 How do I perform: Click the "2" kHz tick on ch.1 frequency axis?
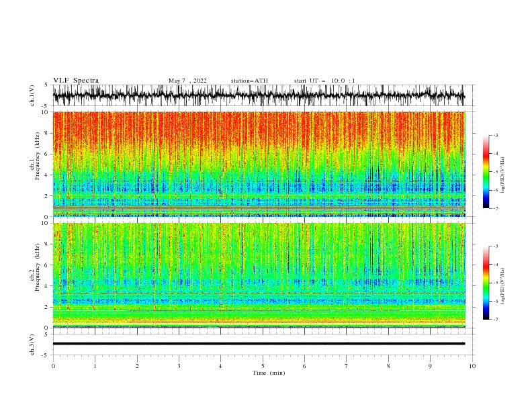46,196
